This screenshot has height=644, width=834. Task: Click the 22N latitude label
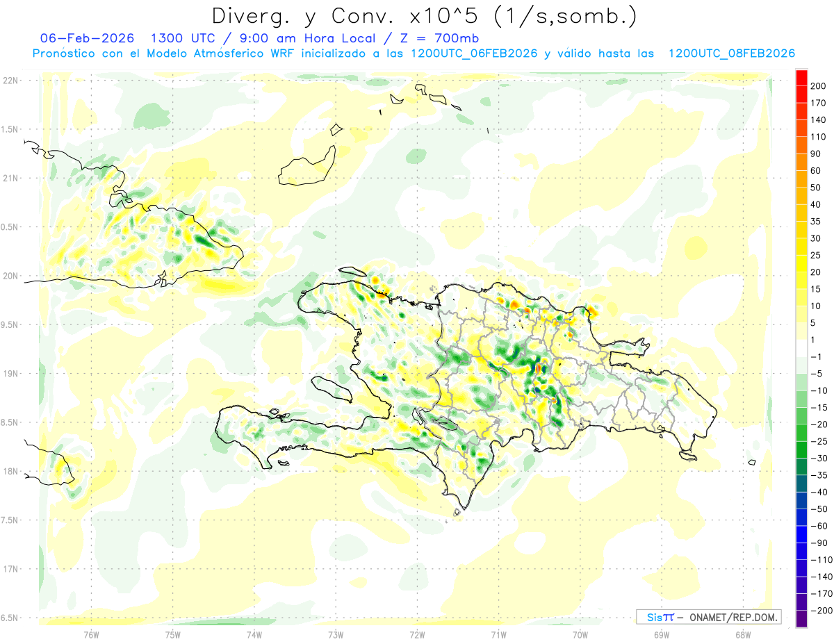(x=10, y=81)
